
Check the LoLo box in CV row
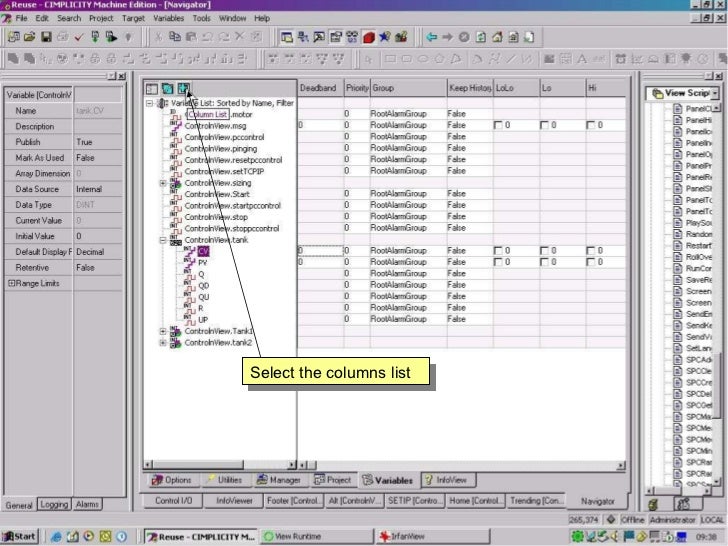click(498, 251)
